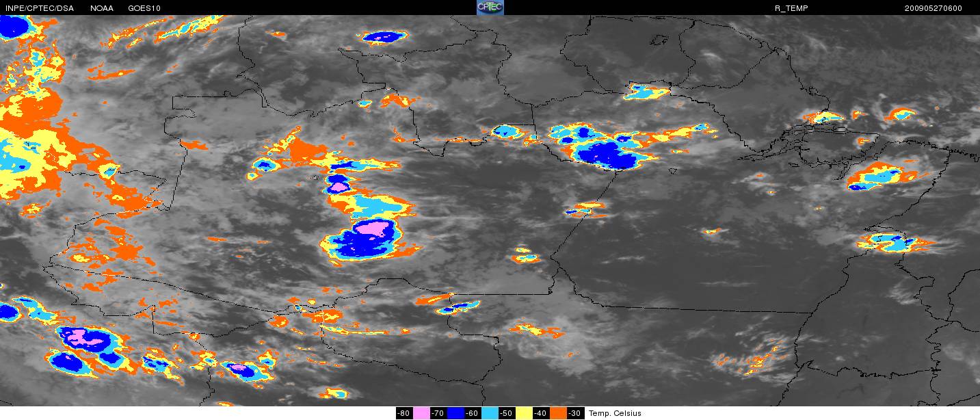980x420 pixels.
Task: Click the -50 legend value
Action: [507, 413]
